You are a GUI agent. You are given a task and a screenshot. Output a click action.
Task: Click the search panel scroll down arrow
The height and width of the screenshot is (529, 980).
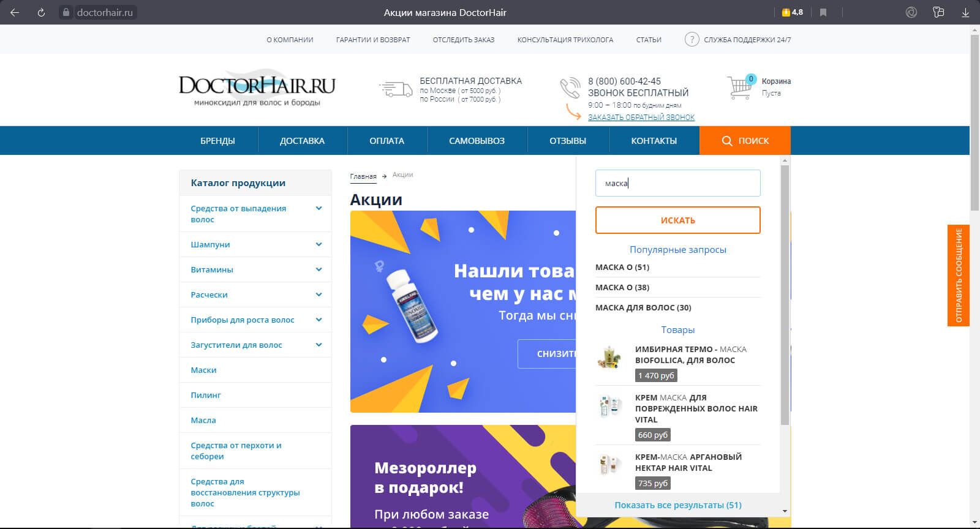785,511
